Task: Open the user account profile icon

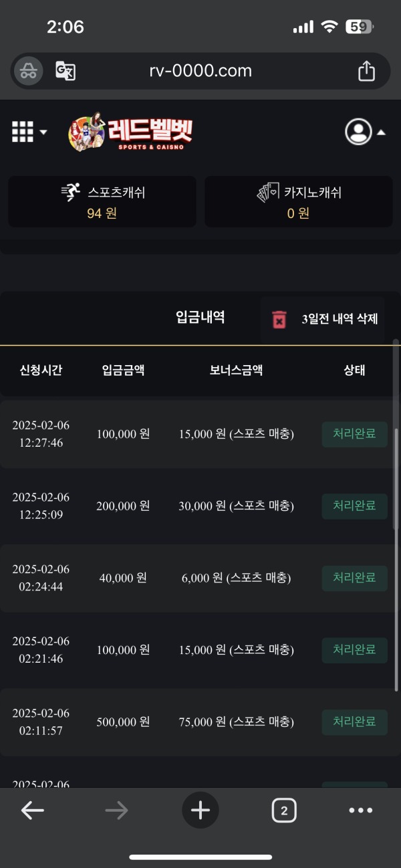Action: [x=359, y=132]
